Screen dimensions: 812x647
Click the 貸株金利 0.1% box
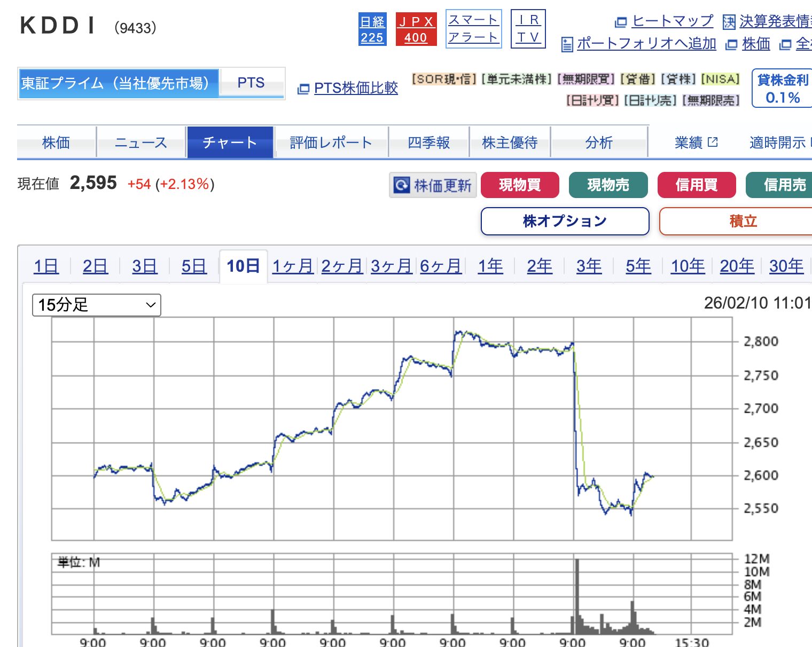783,88
